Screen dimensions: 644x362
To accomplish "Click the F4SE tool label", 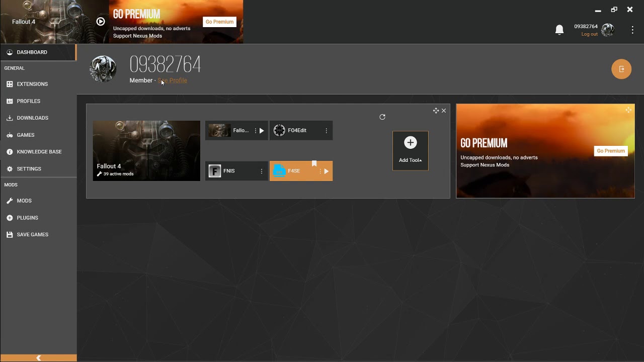I will (x=294, y=171).
